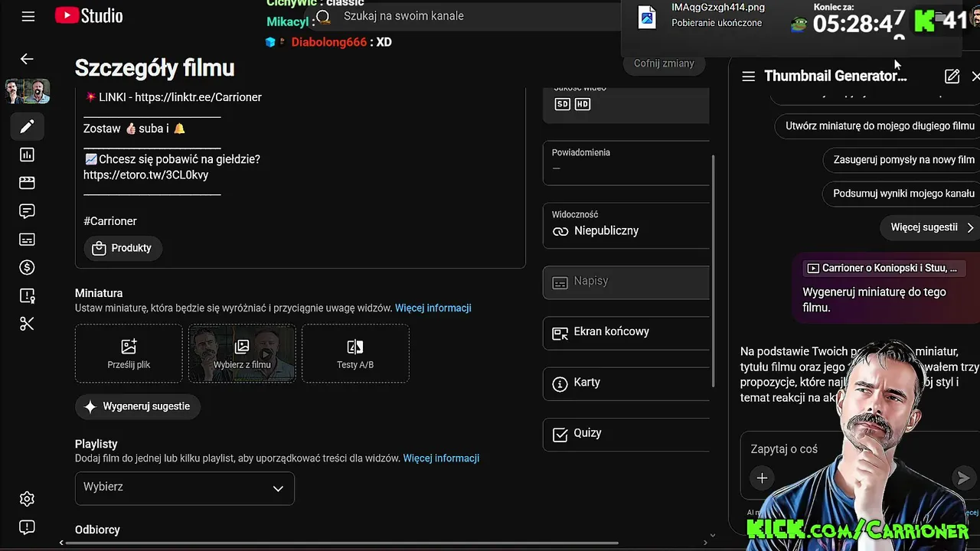Screen dimensions: 980x551
Task: Open the Settings gear in sidebar
Action: tap(27, 499)
